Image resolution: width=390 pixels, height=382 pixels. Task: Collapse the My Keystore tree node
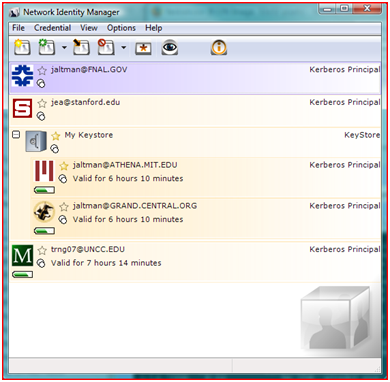[x=16, y=134]
